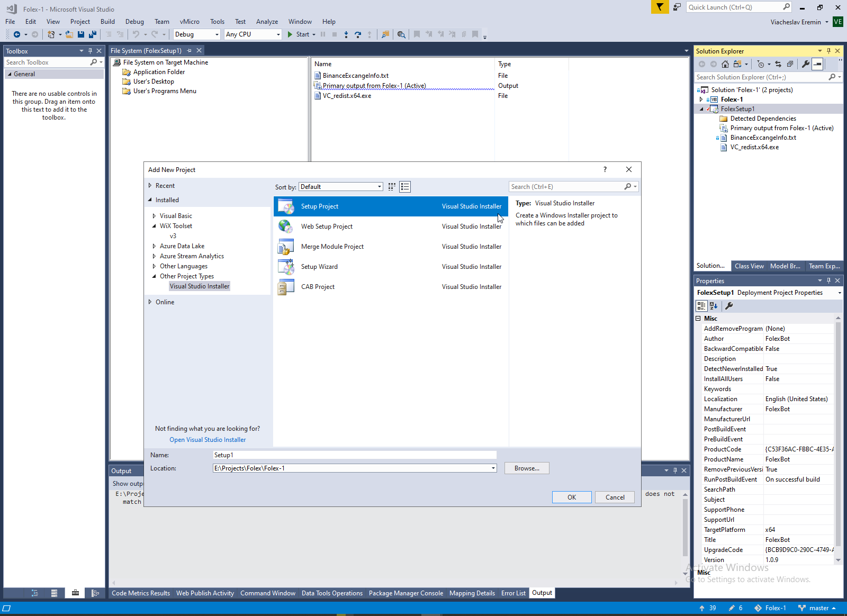Expand the Folex-1 project in Solution Explorer
Screen dimensions: 847x616
point(701,99)
